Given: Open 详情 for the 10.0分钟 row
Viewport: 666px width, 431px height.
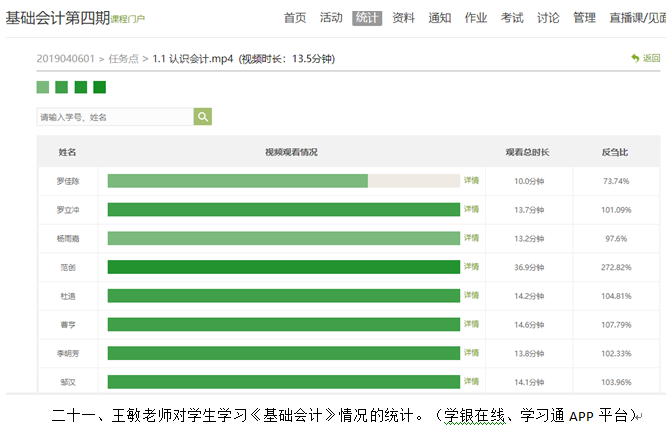Looking at the screenshot, I should coord(471,181).
